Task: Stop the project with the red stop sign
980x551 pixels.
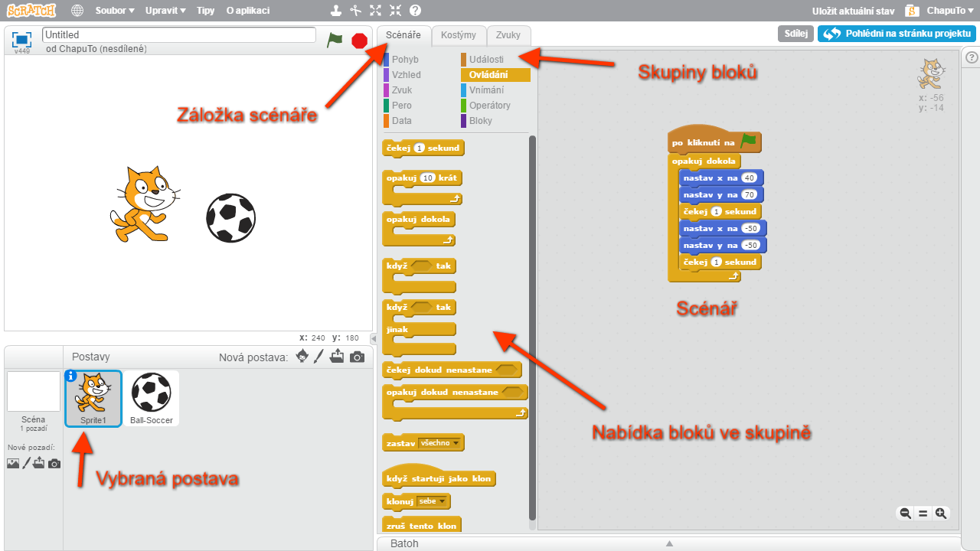Action: [x=359, y=41]
